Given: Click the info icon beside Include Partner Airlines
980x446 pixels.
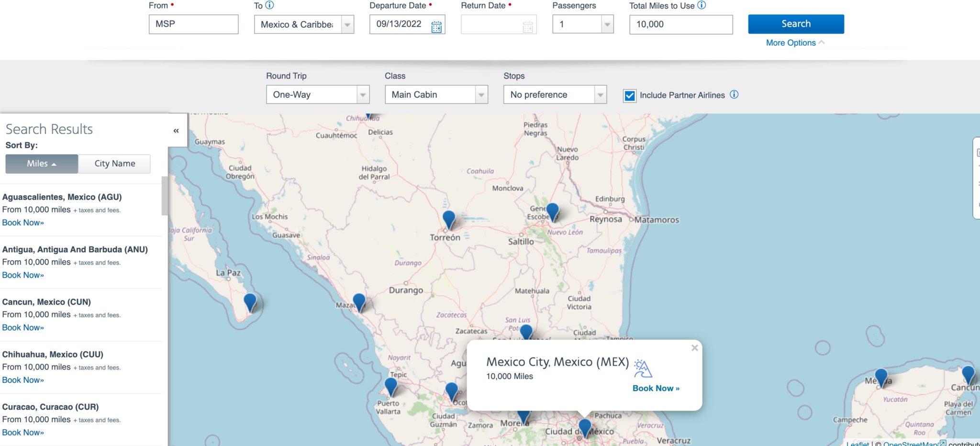Looking at the screenshot, I should click(734, 95).
